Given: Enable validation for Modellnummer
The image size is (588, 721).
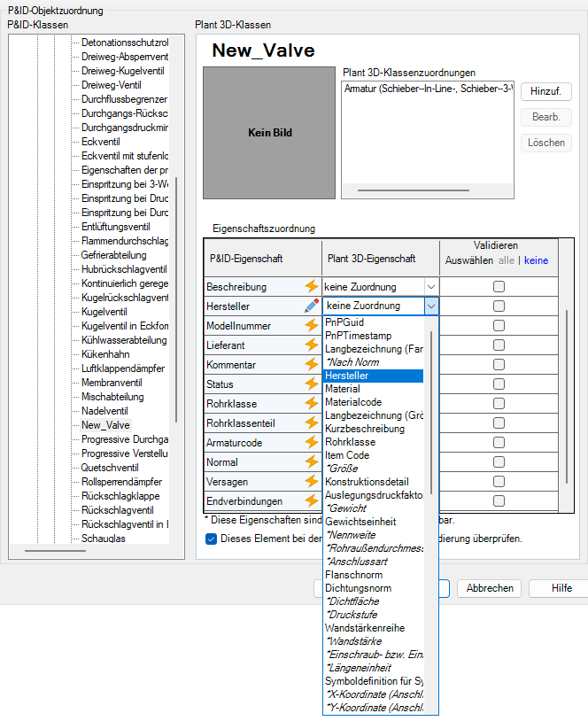Looking at the screenshot, I should [x=499, y=326].
